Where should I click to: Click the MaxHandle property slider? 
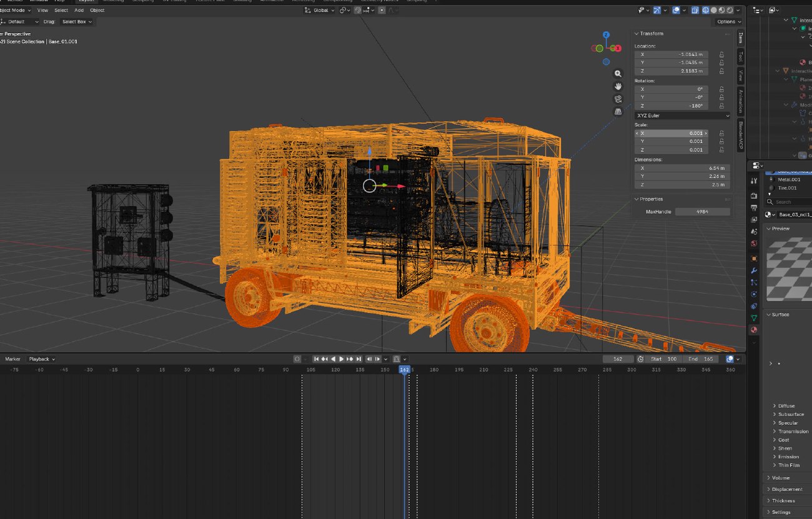(x=703, y=212)
